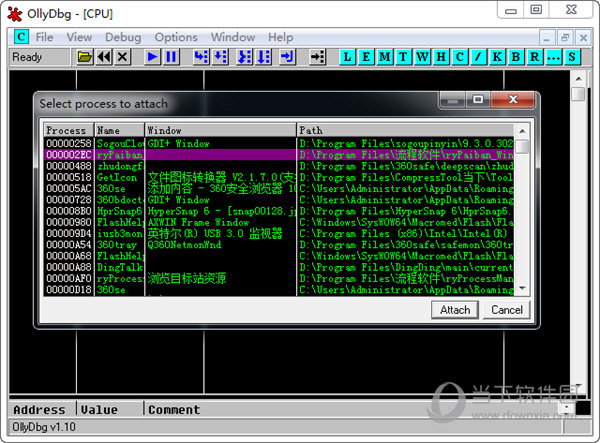The width and height of the screenshot is (600, 443).
Task: Select process 00000A54 360tray row
Action: (x=279, y=245)
